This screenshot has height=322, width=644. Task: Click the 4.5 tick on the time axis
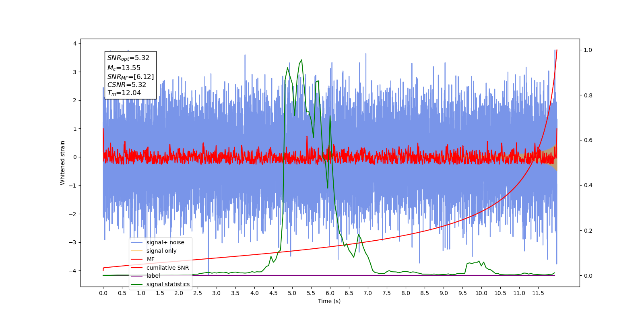273,293
